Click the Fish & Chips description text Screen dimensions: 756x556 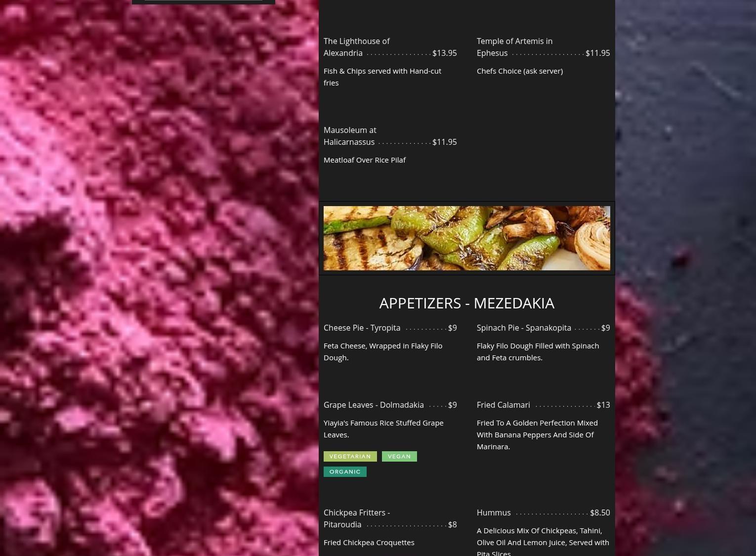tap(382, 77)
